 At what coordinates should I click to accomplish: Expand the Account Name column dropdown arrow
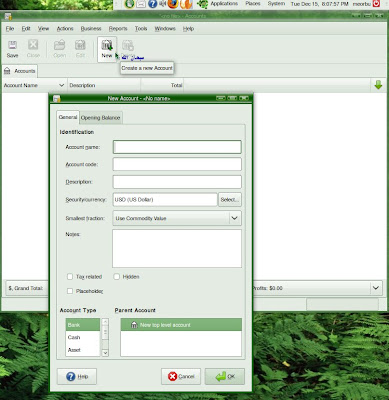pos(61,85)
